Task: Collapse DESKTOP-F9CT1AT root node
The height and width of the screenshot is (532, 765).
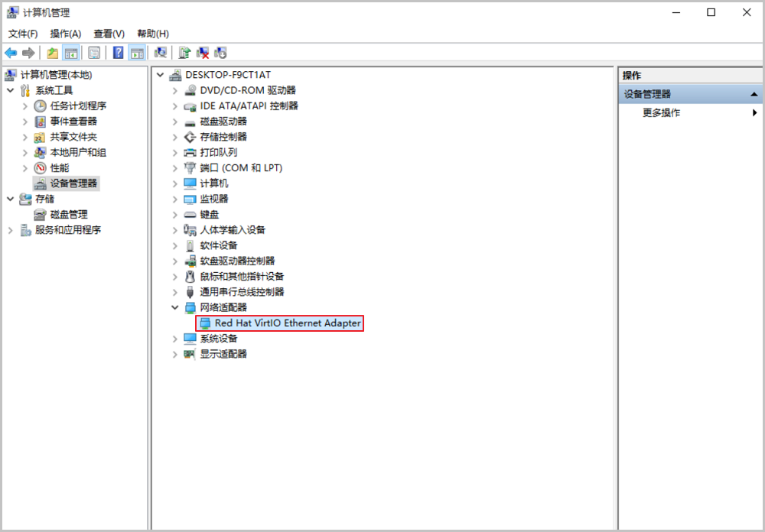Action: (x=160, y=75)
